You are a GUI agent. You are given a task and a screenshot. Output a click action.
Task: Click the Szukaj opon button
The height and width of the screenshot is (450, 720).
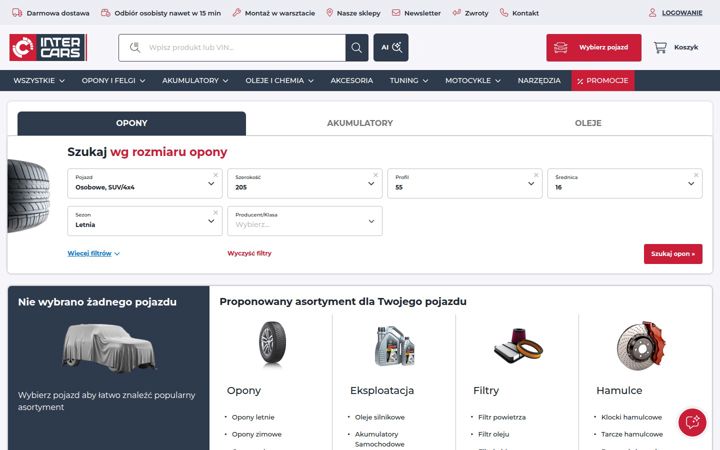tap(673, 254)
